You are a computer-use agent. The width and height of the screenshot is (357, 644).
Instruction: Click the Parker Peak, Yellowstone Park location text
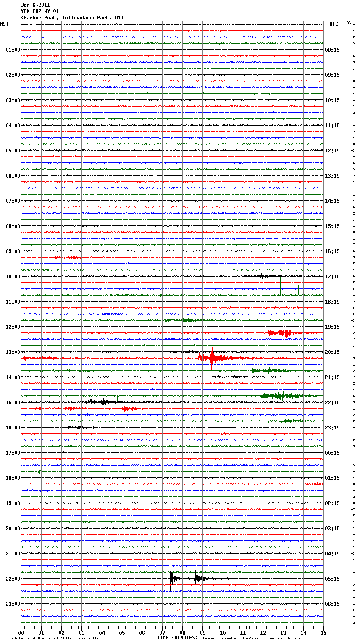pyautogui.click(x=72, y=18)
